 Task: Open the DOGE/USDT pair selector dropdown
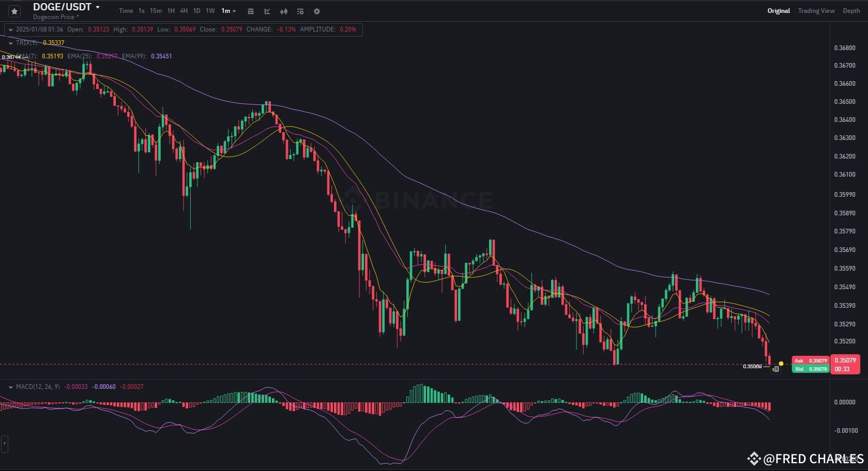tap(98, 7)
